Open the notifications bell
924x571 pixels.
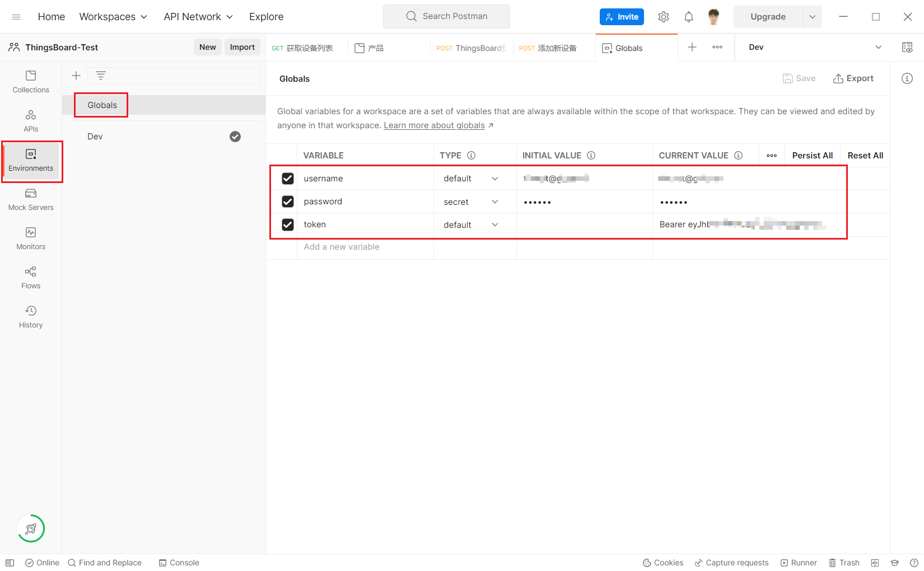(689, 17)
